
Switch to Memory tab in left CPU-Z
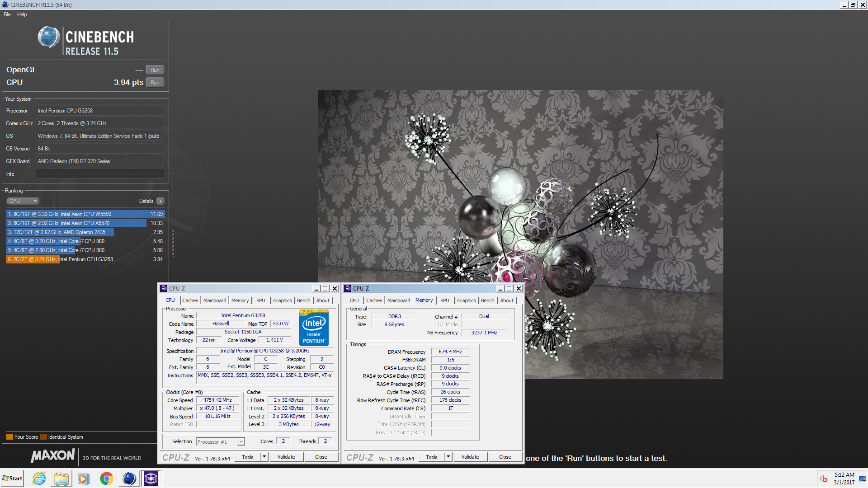click(240, 300)
